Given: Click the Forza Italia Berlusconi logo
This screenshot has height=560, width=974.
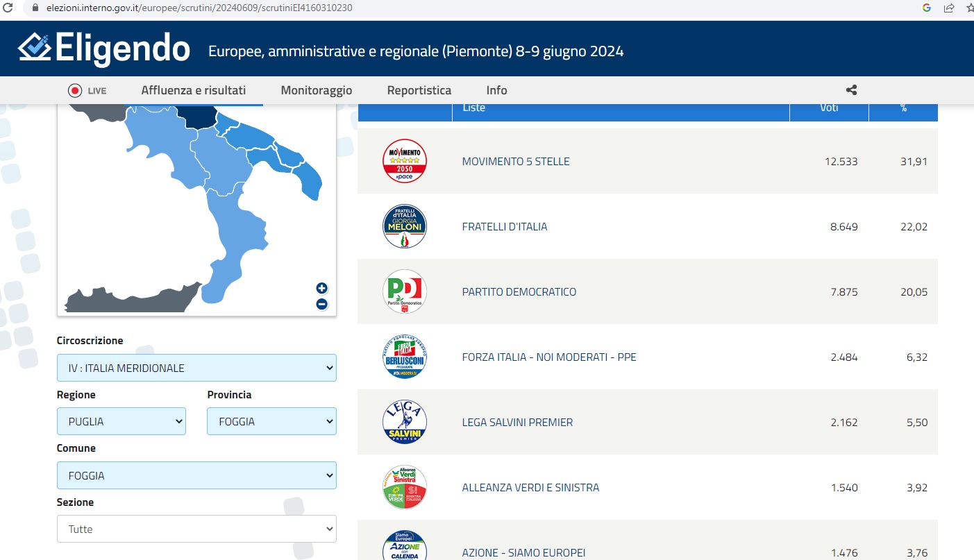Looking at the screenshot, I should (x=405, y=357).
